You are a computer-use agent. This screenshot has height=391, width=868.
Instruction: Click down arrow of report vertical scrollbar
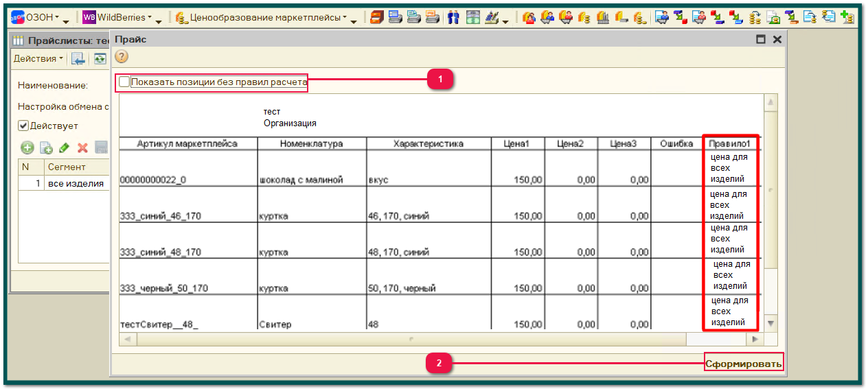tap(771, 322)
